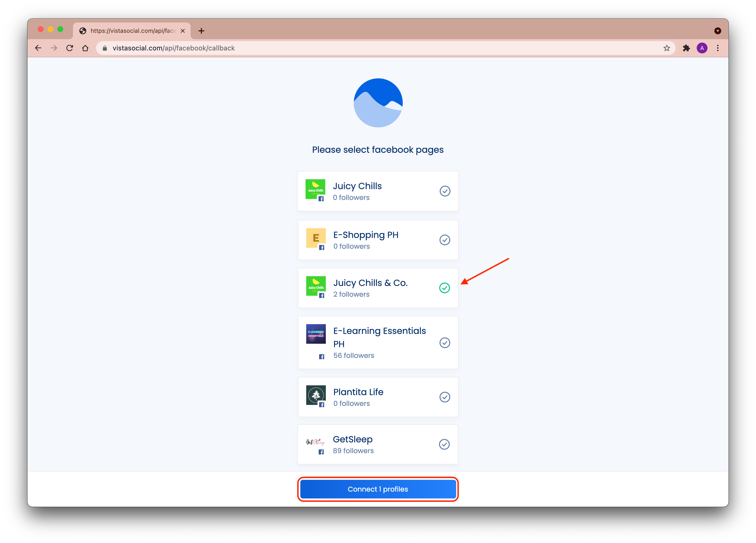Open a new browser tab
Viewport: 756px width, 543px height.
201,31
